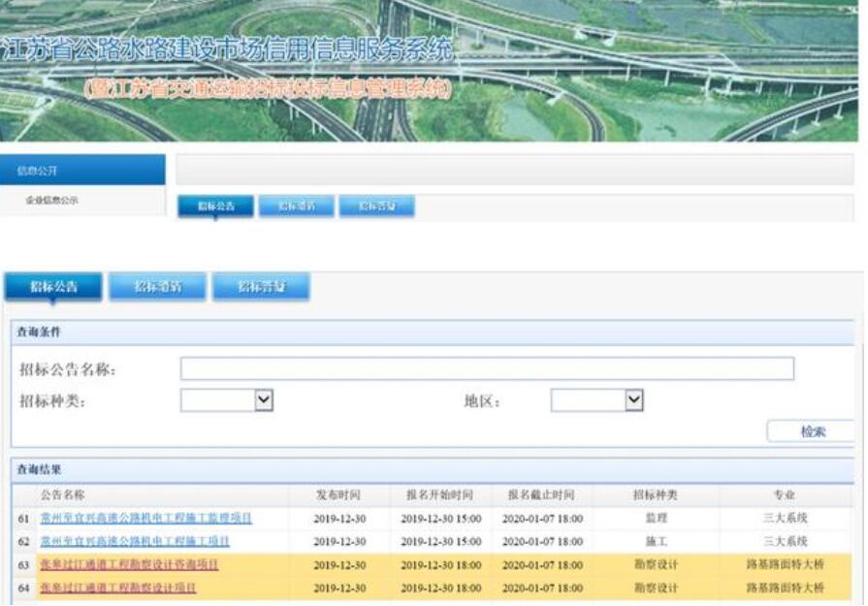
Task: Select row number 62 in results
Action: 23,542
